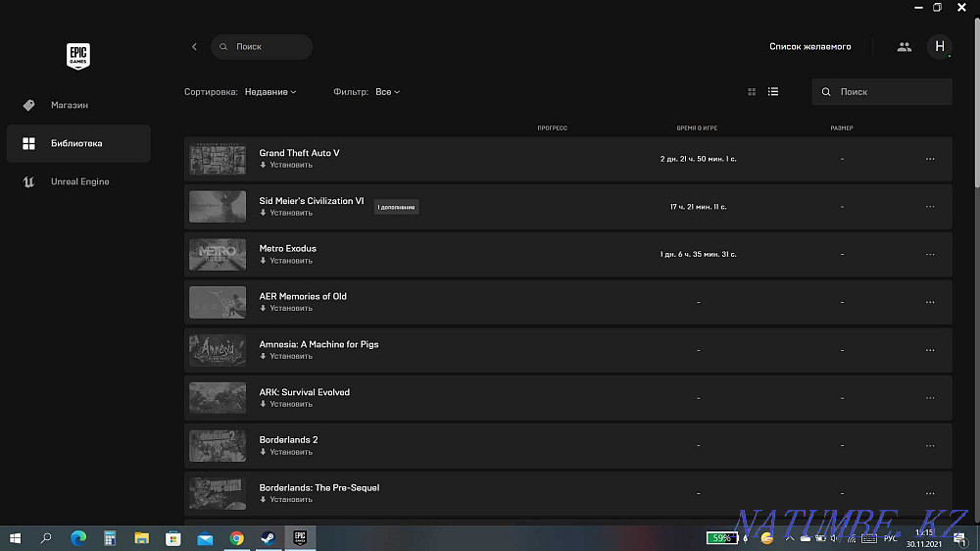
Task: Click the Время в игре column header
Action: point(697,128)
